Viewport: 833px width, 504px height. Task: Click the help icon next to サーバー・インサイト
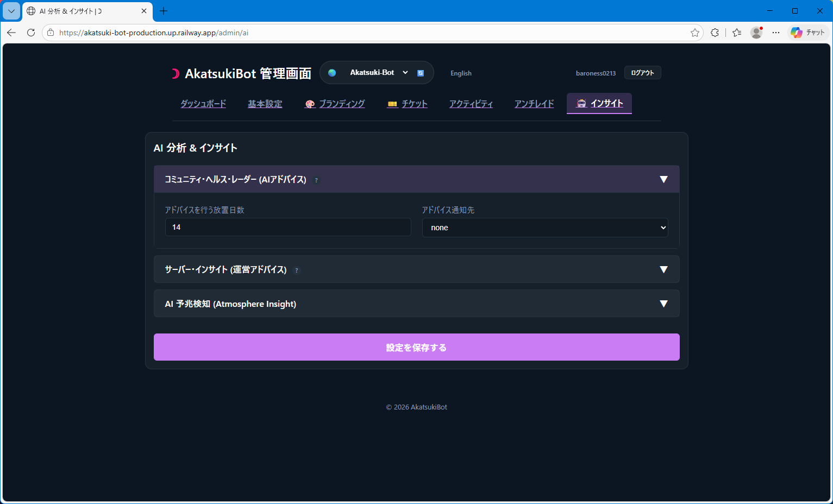(297, 270)
